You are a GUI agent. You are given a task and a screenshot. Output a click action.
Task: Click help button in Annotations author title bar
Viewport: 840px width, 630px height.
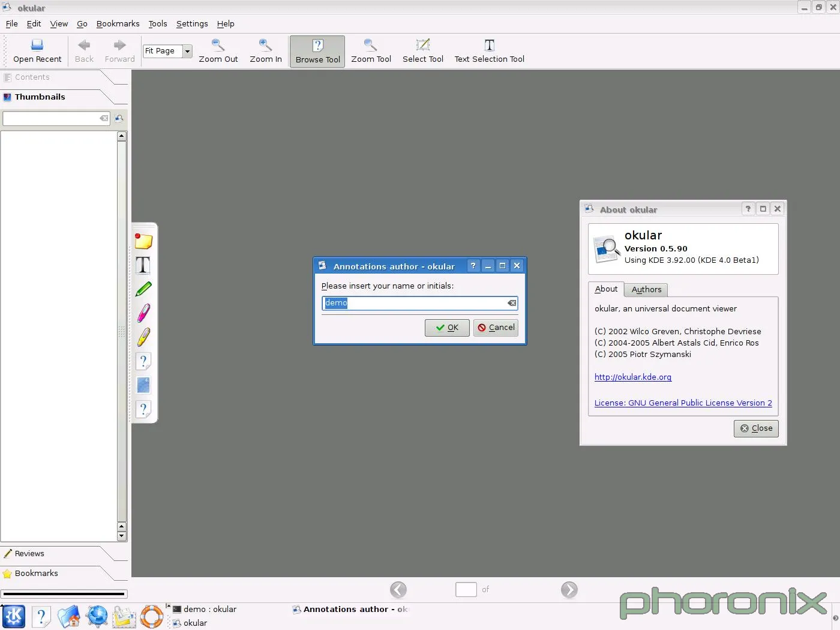(473, 266)
